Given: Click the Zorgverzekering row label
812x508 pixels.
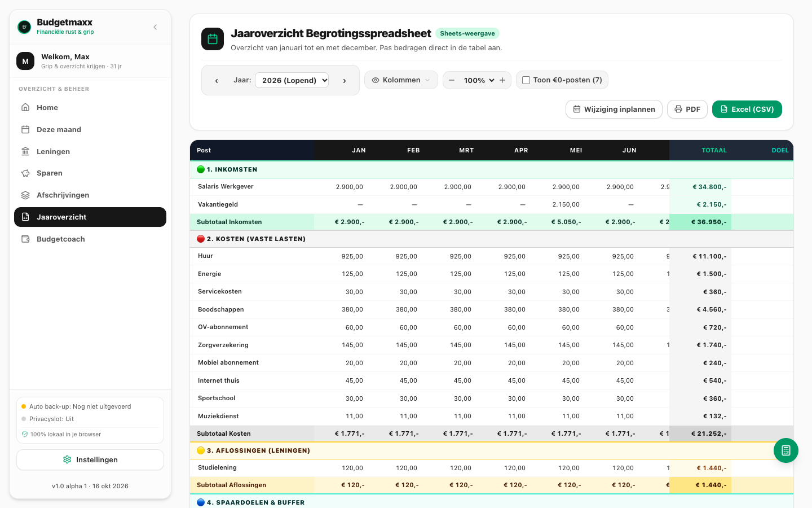Looking at the screenshot, I should 223,345.
